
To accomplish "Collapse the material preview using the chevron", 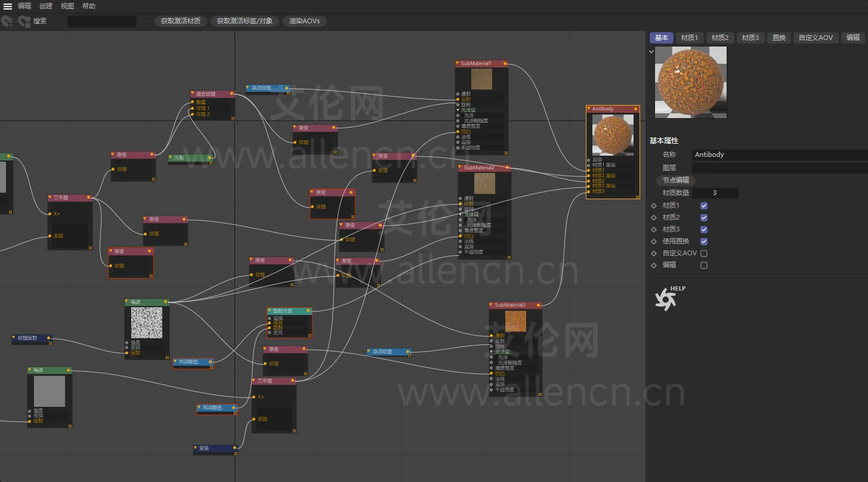I will [x=651, y=51].
